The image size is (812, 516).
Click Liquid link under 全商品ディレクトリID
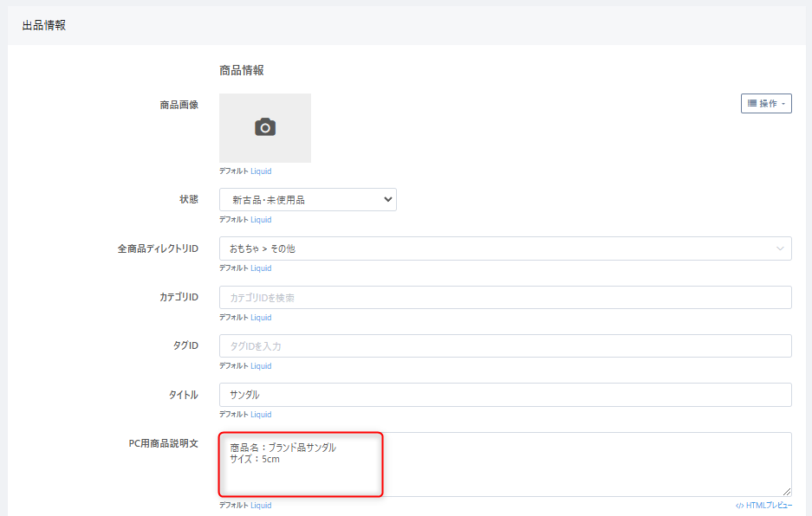point(261,268)
